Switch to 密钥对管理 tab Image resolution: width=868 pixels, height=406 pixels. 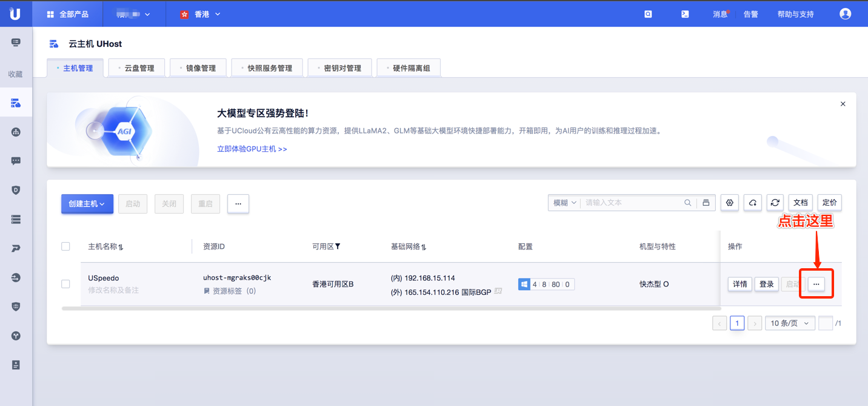pos(339,68)
